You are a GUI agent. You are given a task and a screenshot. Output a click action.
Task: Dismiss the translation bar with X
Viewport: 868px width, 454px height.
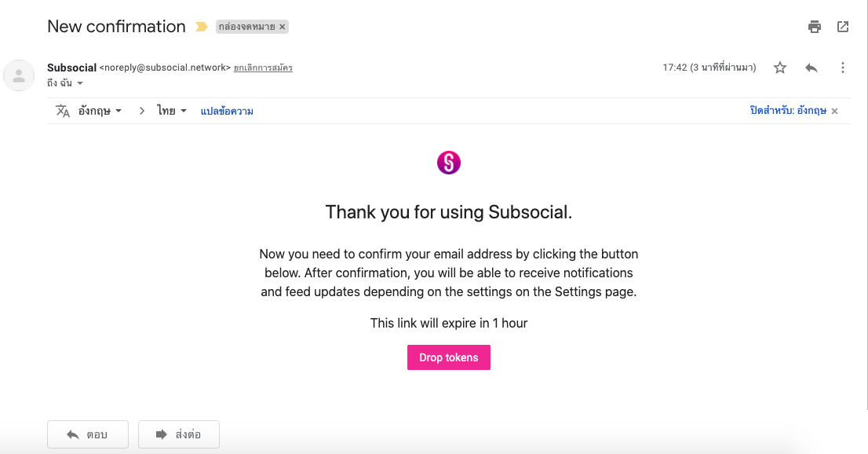click(835, 111)
